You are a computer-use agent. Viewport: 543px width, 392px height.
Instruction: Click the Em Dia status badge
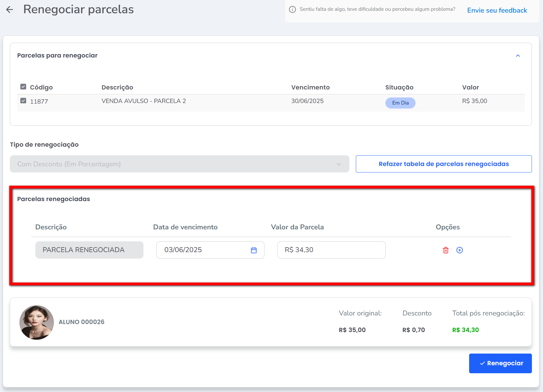pyautogui.click(x=400, y=103)
